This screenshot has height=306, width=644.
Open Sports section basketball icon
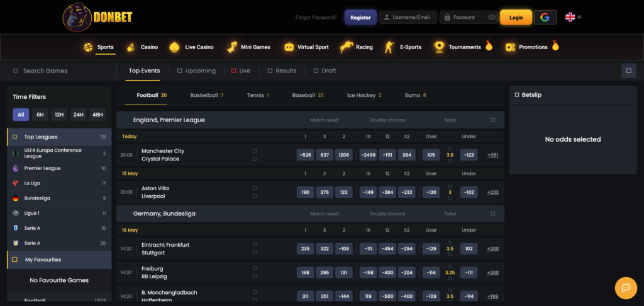coord(88,47)
